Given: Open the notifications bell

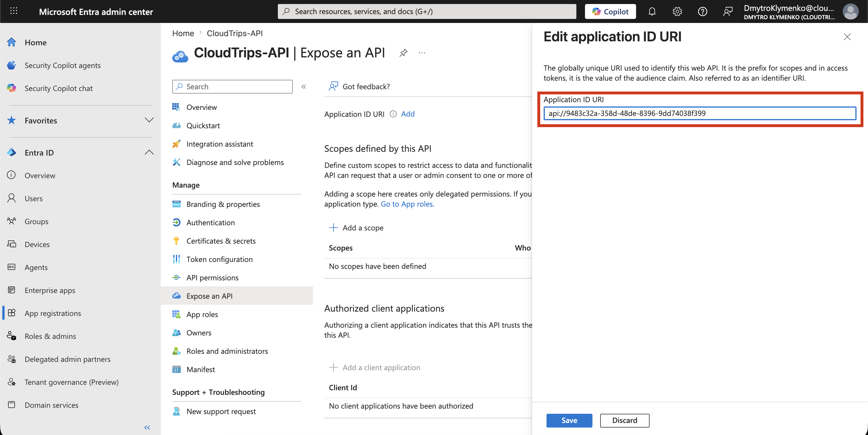Looking at the screenshot, I should [652, 11].
